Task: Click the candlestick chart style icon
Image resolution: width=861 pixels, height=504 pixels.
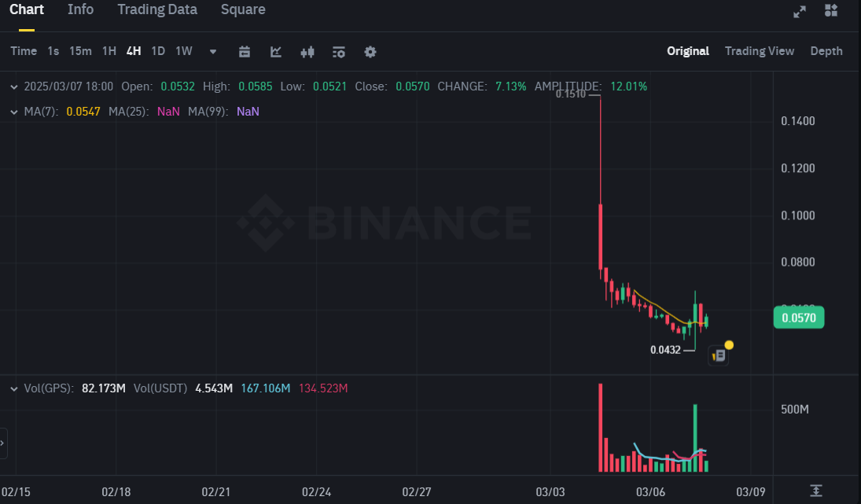Action: pos(307,52)
